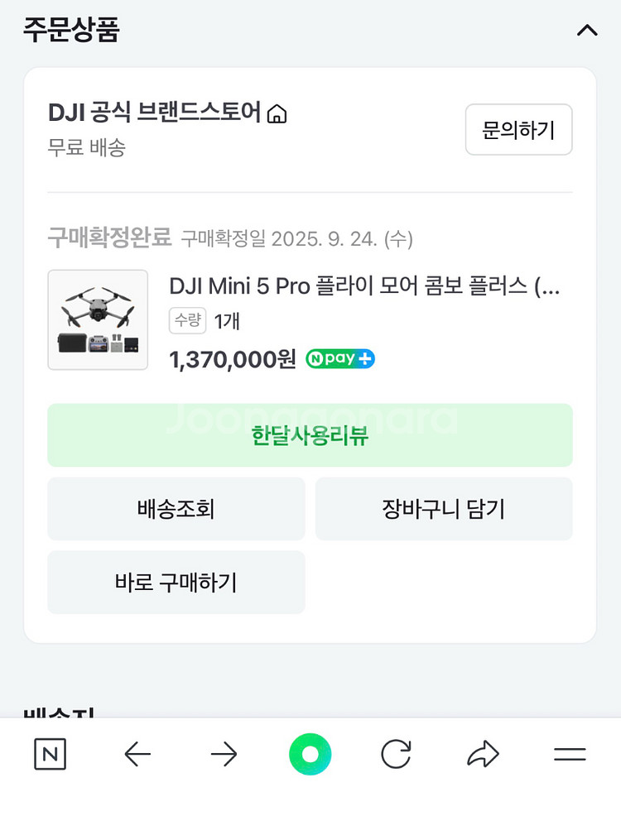Write a 한달사용리뷰 review
This screenshot has height=840, width=621.
click(310, 435)
